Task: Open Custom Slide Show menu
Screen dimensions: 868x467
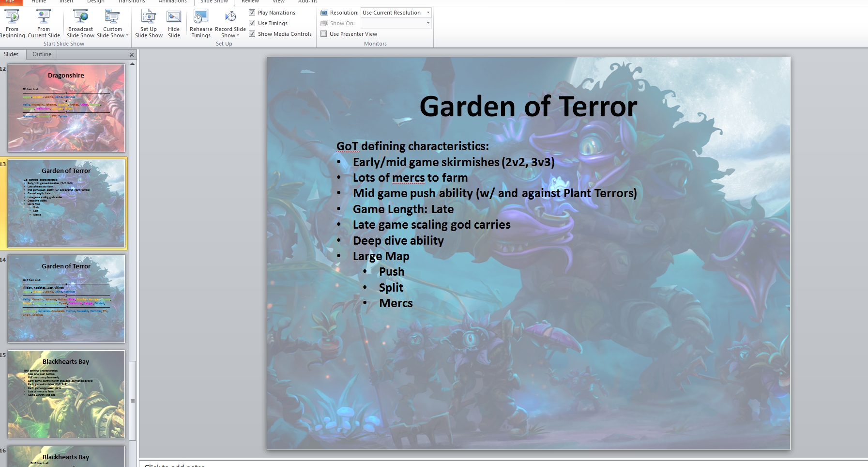Action: coord(112,24)
